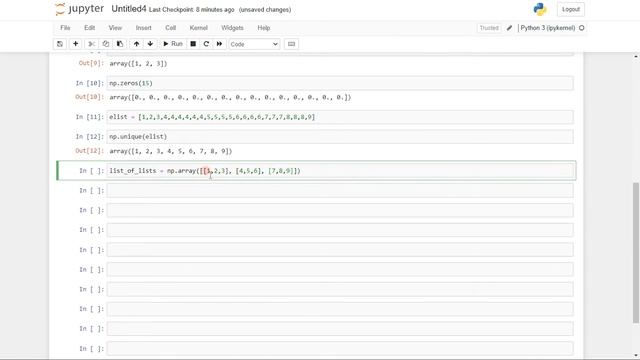Viewport: 640px width, 360px height.
Task: Click the list_of_lists code cell
Action: (340, 171)
